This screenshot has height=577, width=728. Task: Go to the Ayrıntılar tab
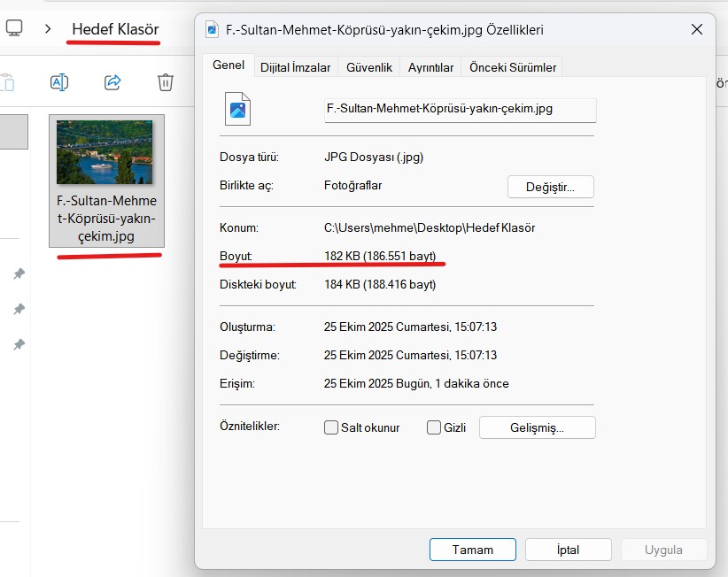[x=430, y=67]
